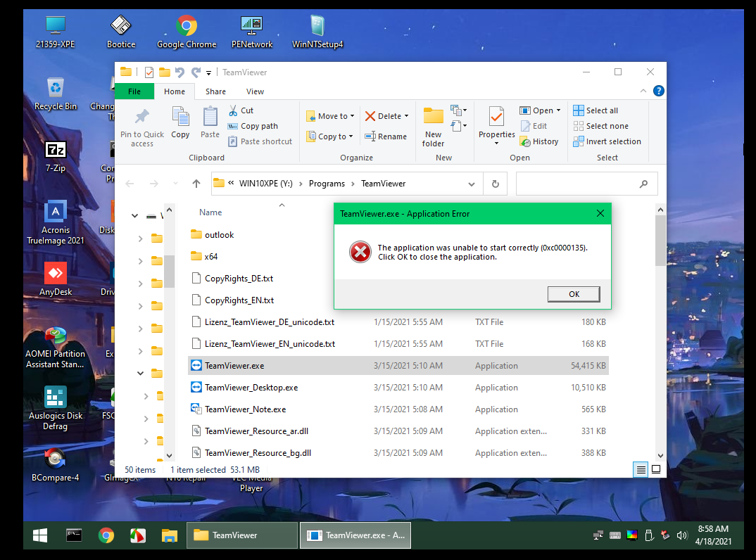756x560 pixels.
Task: Open the Customize Quick Access Toolbar arrow
Action: click(209, 72)
